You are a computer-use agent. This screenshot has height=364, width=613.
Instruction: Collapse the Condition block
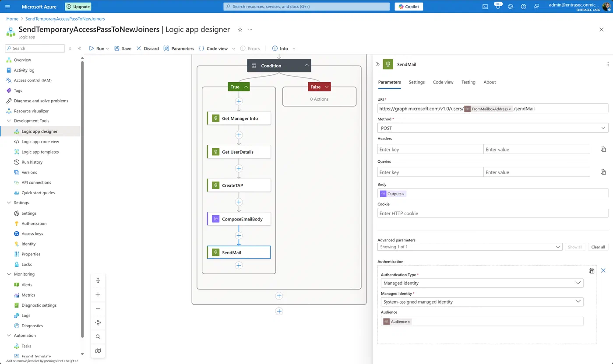click(x=307, y=66)
